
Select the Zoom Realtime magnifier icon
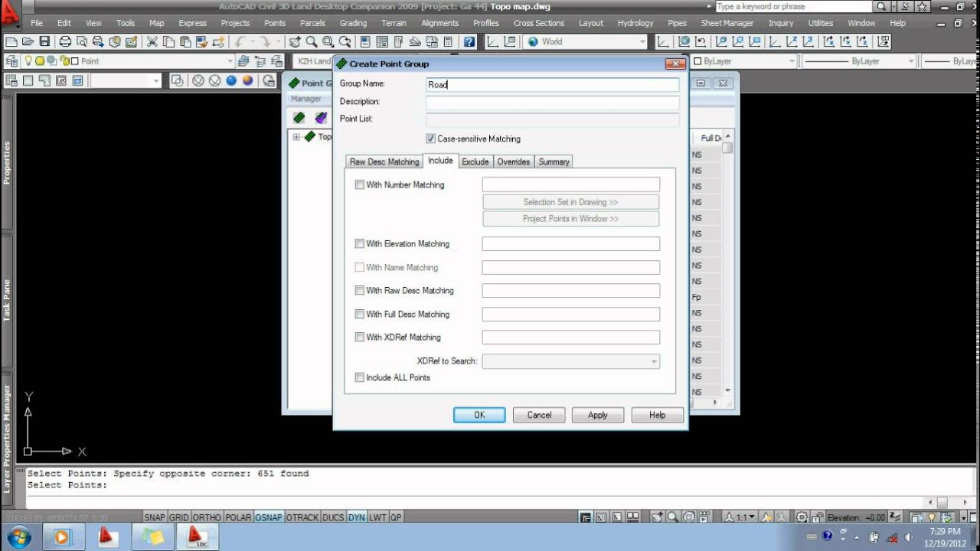pos(312,41)
